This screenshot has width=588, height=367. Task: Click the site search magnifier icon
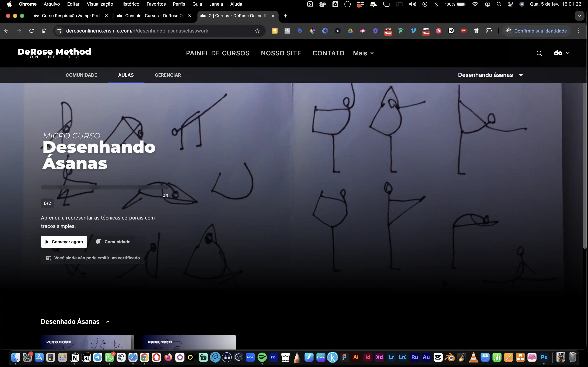[x=539, y=53]
